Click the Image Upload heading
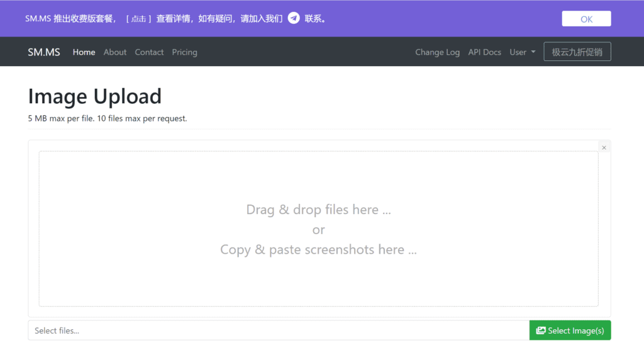Screen dimensions: 644x350 (x=95, y=96)
